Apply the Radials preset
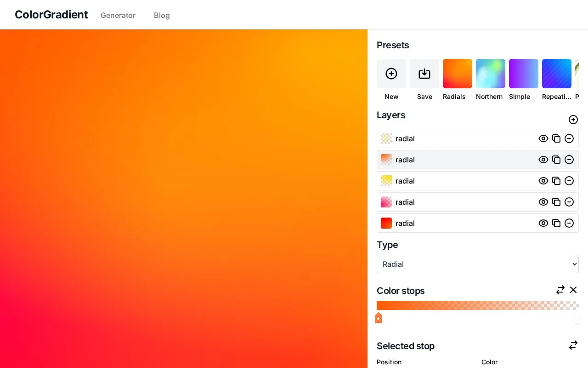 [x=458, y=74]
